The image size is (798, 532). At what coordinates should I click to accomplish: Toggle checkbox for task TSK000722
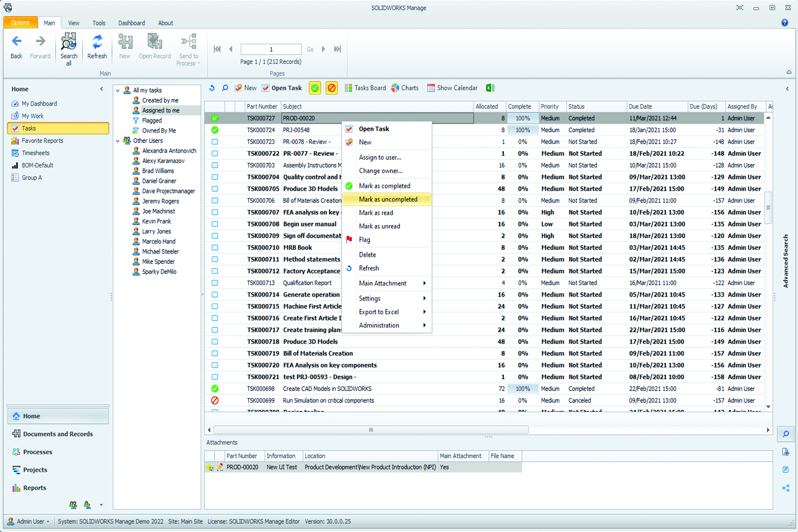[215, 153]
